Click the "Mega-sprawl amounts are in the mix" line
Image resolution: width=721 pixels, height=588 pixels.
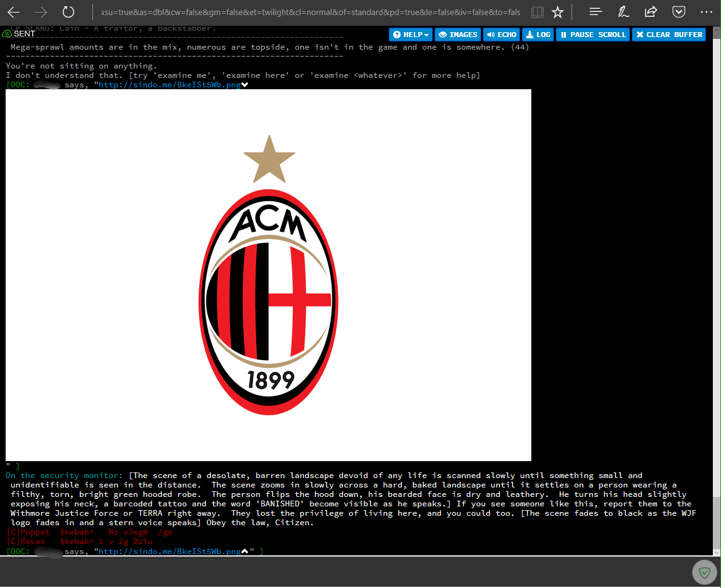tap(269, 47)
